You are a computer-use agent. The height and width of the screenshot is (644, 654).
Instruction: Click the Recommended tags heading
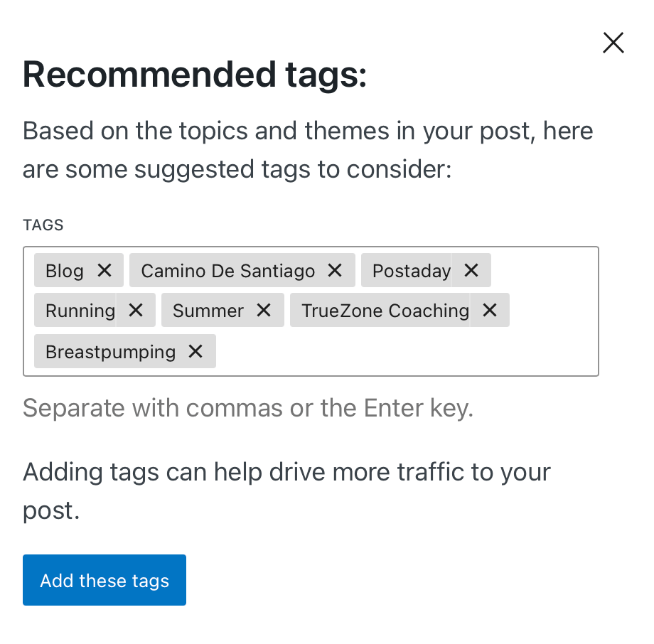195,75
